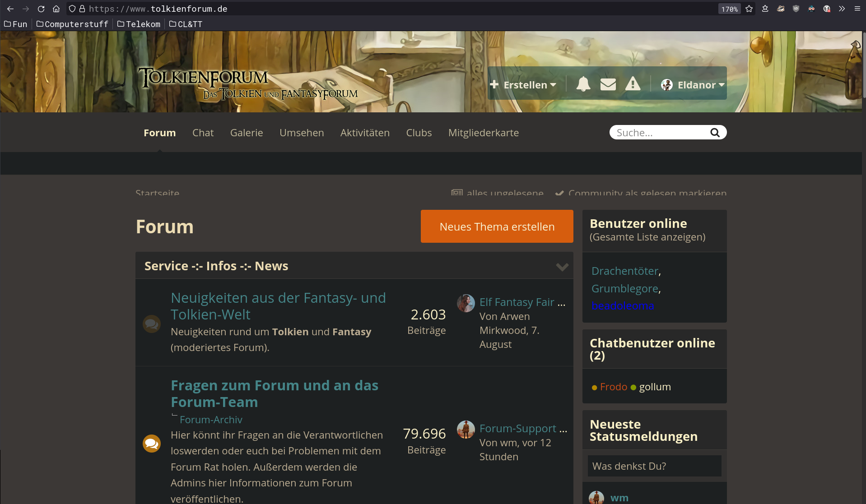
Task: Open Neuigkeiten aus der Fantasy- und Tolkien-Welt
Action: 278,306
